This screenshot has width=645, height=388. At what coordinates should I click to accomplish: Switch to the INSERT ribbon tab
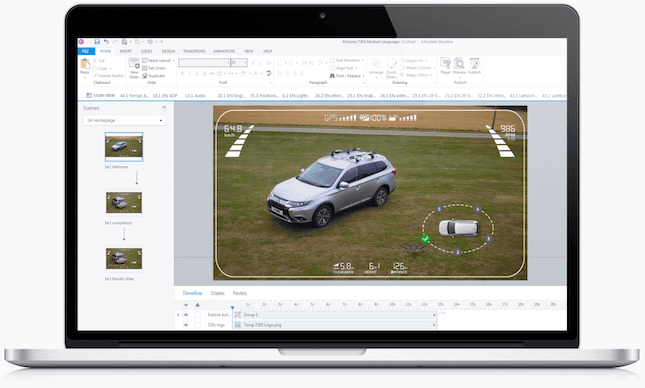point(125,51)
